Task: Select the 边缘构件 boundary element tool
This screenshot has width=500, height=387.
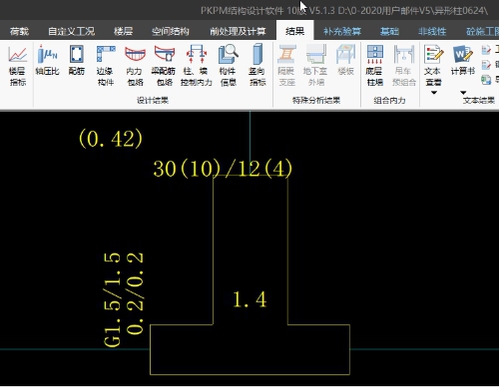Action: point(106,66)
